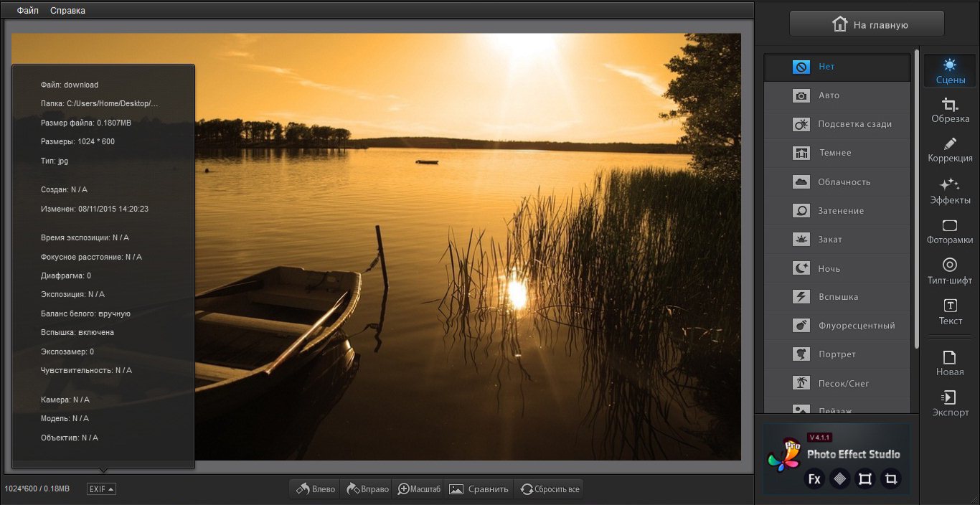Apply the Вспышка flash scene preset
980x505 pixels.
click(x=837, y=297)
